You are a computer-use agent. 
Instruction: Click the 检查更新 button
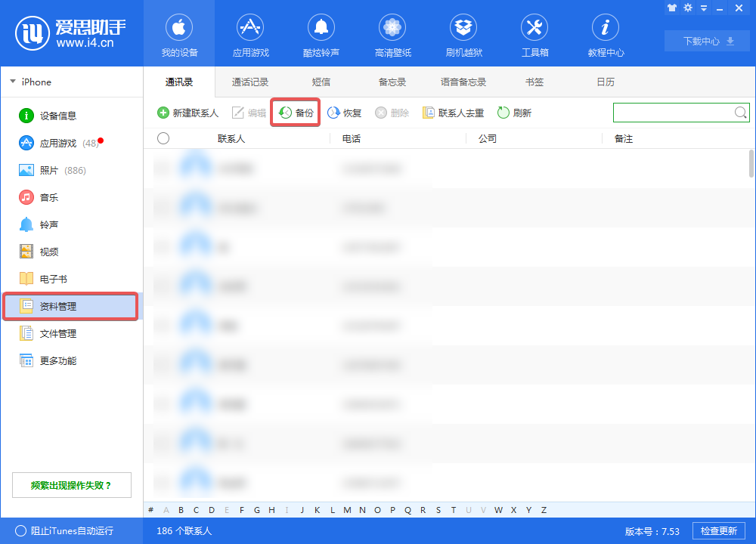(718, 530)
